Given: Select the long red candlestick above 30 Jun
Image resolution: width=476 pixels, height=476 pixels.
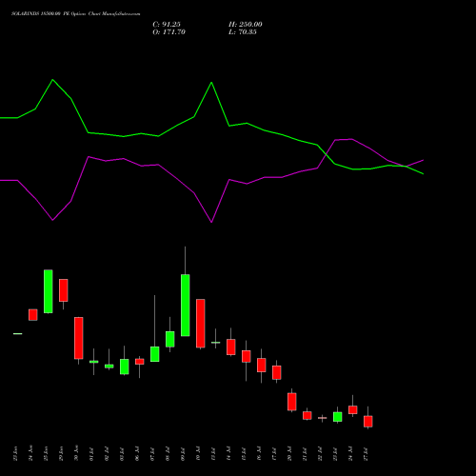Looking at the screenshot, I should 79,338.
